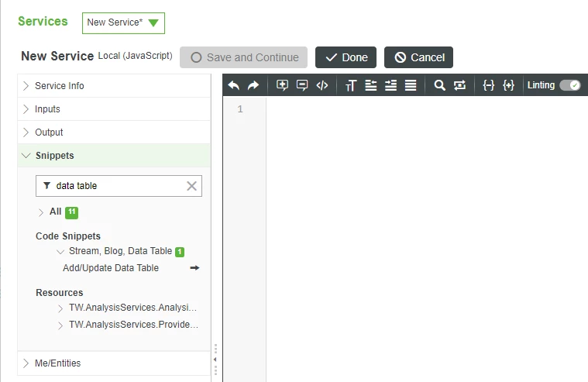This screenshot has width=588, height=382.
Task: Click the green 11 count badge
Action: pos(71,212)
